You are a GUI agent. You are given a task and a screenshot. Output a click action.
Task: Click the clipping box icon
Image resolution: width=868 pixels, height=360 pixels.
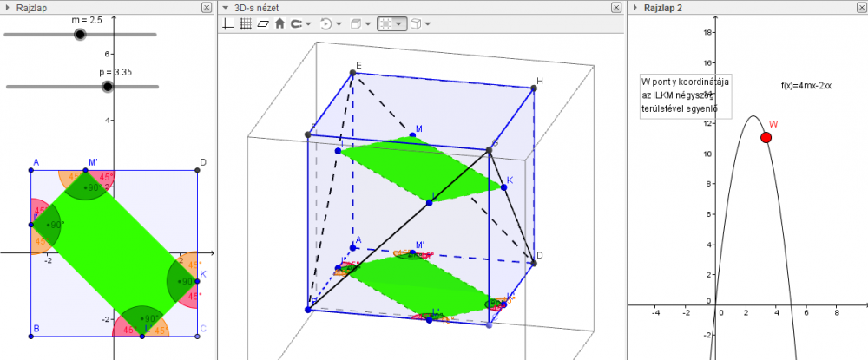point(385,23)
